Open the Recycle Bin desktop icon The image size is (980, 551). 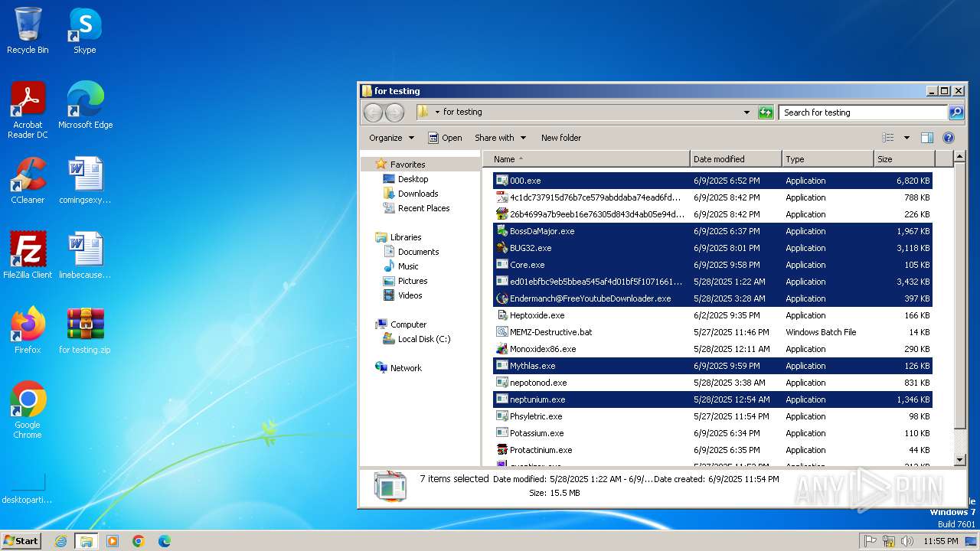[x=28, y=31]
